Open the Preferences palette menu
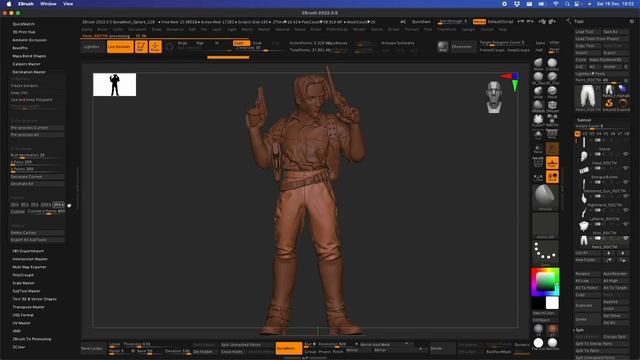 (337, 29)
